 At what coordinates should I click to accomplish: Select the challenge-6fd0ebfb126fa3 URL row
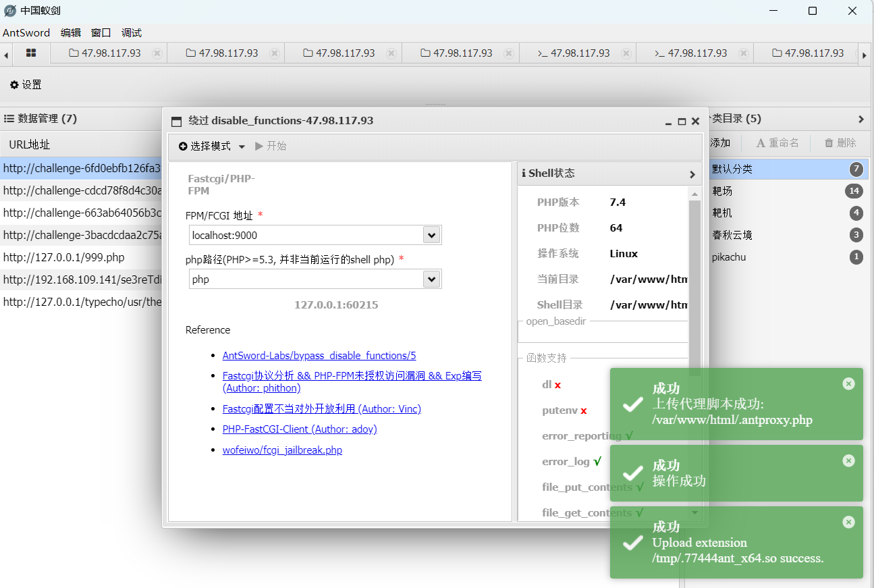click(x=81, y=169)
